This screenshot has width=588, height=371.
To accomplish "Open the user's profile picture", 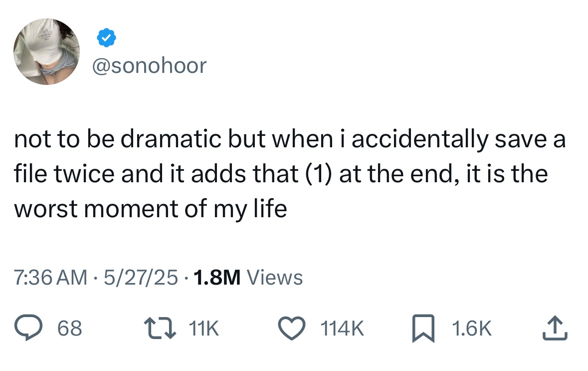I will [x=46, y=52].
